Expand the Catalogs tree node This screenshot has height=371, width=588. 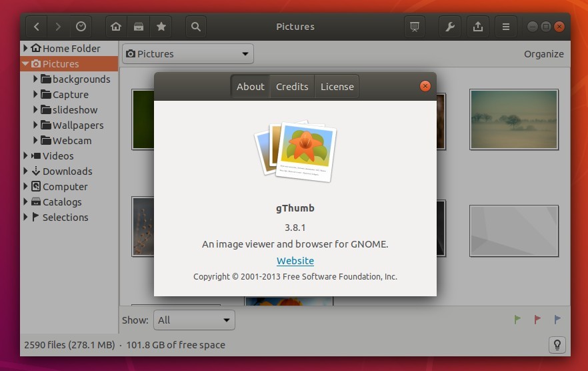click(25, 202)
